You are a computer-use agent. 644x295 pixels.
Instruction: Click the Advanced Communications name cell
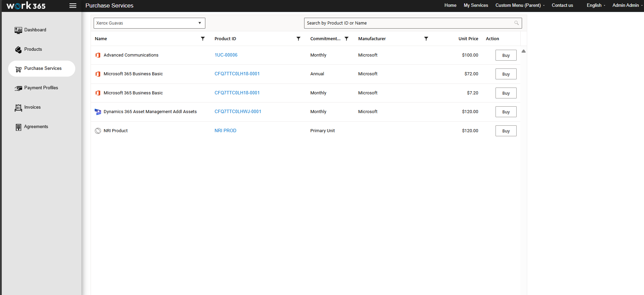click(131, 55)
